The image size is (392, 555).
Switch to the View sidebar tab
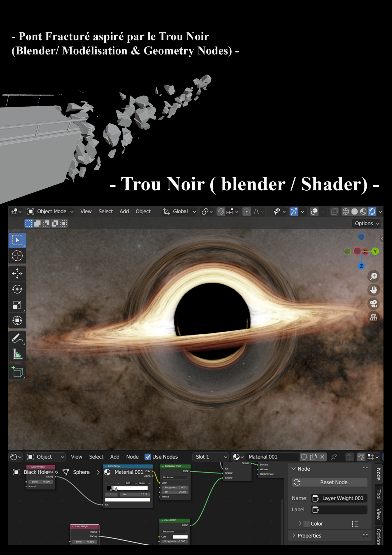(x=379, y=514)
